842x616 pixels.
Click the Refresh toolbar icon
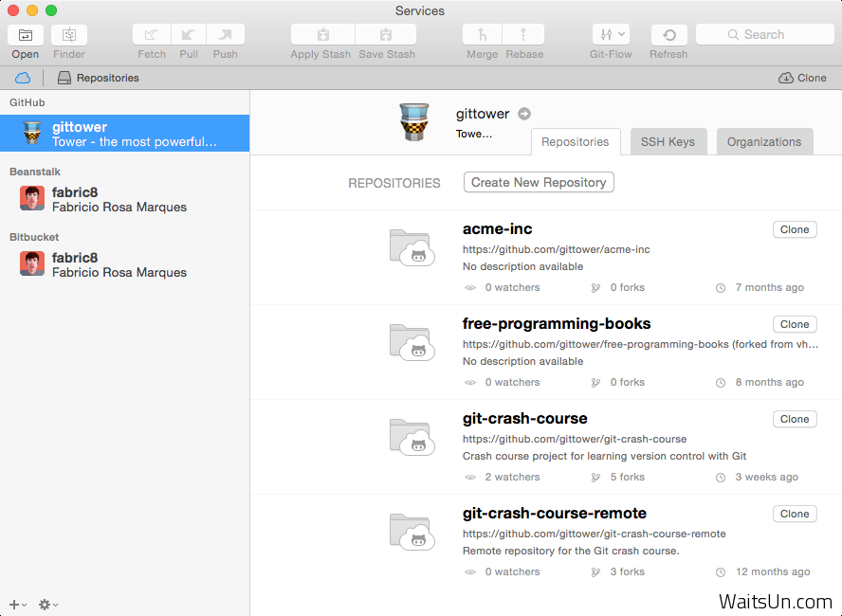click(668, 35)
